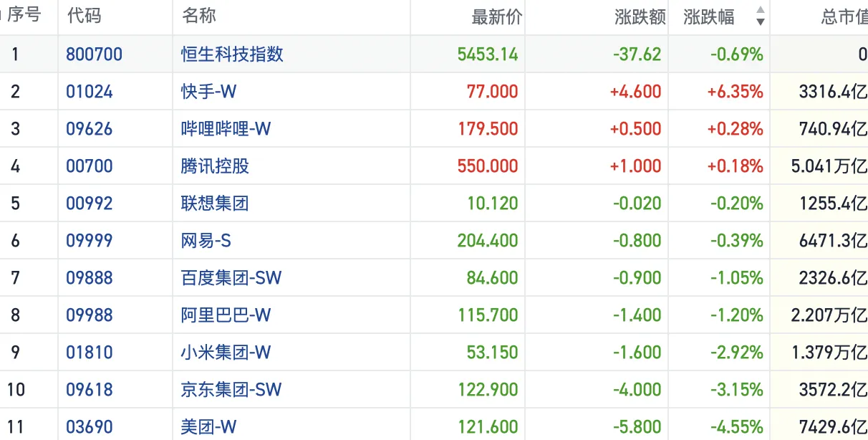Open the 恒生科技指数 name link

point(232,54)
